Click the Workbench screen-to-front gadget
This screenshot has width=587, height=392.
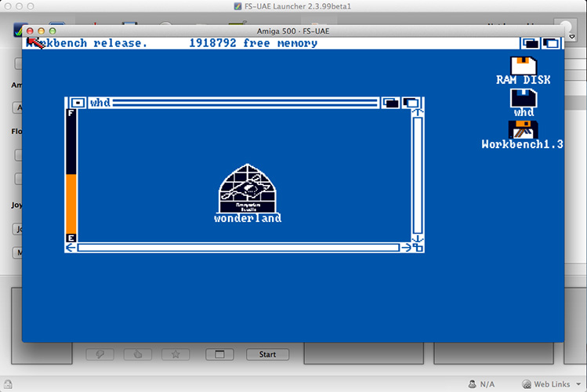click(x=551, y=44)
